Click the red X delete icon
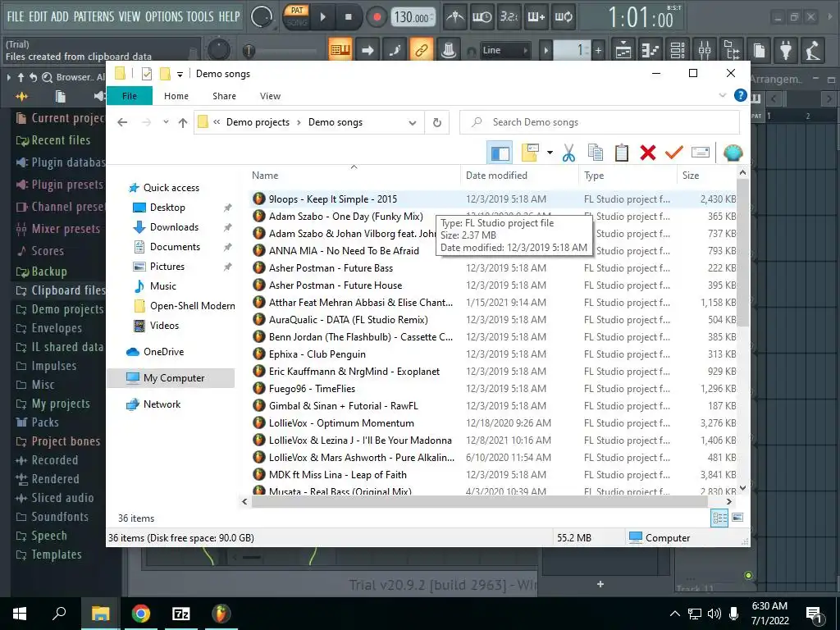The image size is (840, 630). (x=648, y=153)
